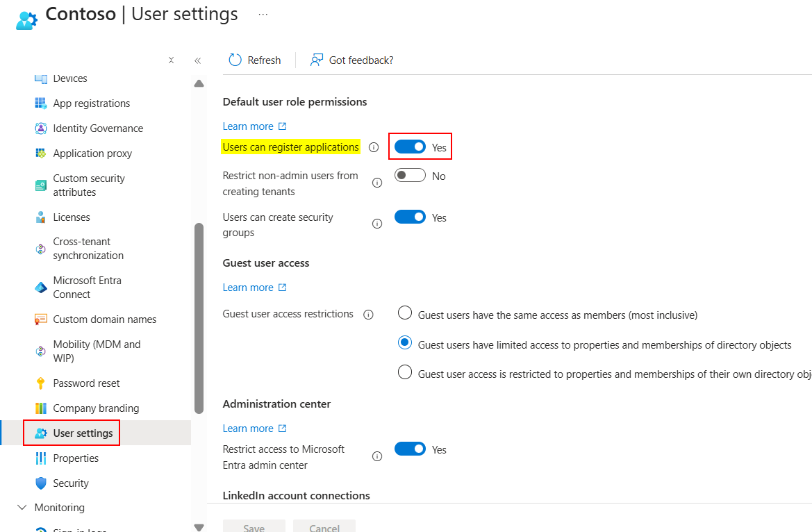812x532 pixels.
Task: Click the Properties bars icon
Action: pyautogui.click(x=40, y=458)
